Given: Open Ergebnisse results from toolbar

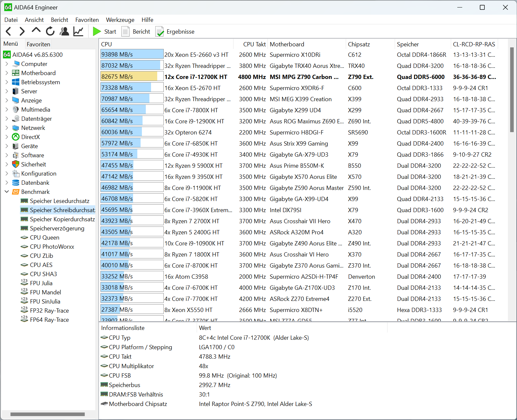Looking at the screenshot, I should point(175,32).
